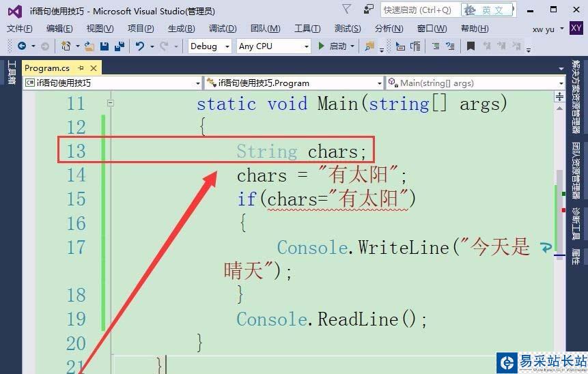588x374 pixels.
Task: Close the Program.cs tab
Action: pos(94,68)
